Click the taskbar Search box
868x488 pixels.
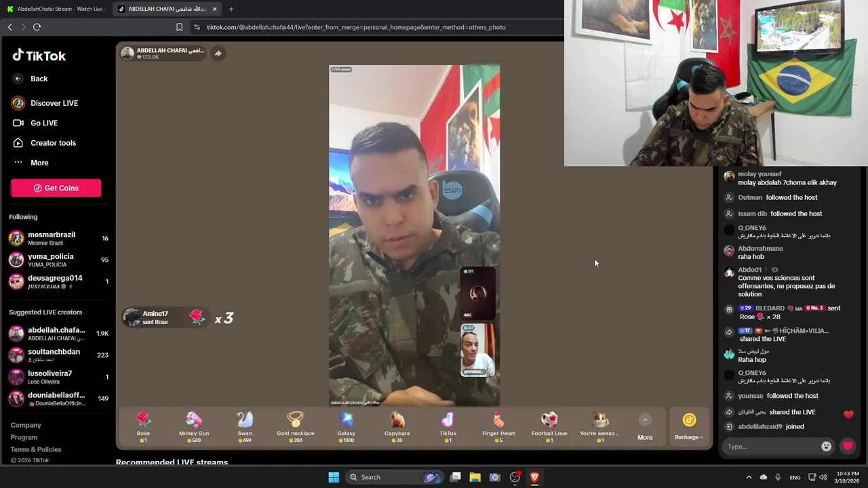395,477
